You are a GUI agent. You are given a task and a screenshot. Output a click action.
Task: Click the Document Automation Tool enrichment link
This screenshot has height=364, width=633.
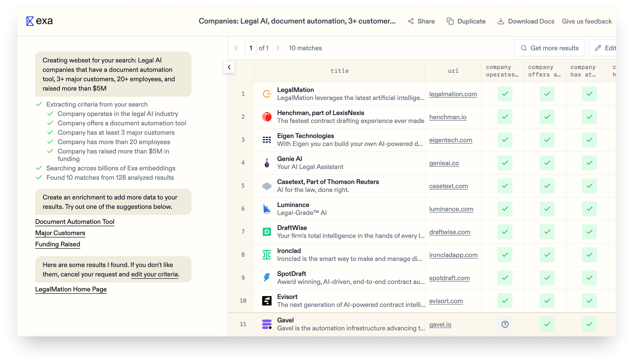pyautogui.click(x=75, y=222)
